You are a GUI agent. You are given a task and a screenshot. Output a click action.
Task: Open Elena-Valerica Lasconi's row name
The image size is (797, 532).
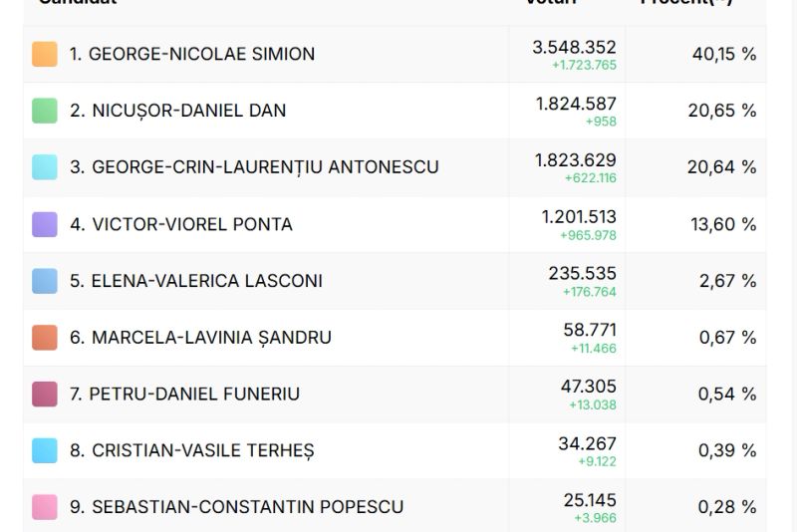(195, 281)
